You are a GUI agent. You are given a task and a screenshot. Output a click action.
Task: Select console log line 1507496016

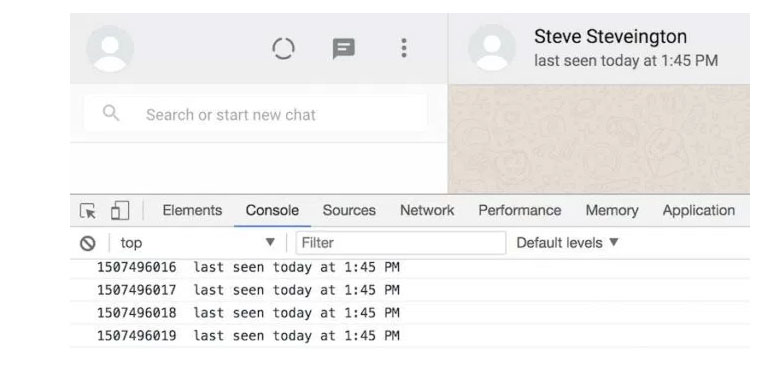(x=410, y=267)
